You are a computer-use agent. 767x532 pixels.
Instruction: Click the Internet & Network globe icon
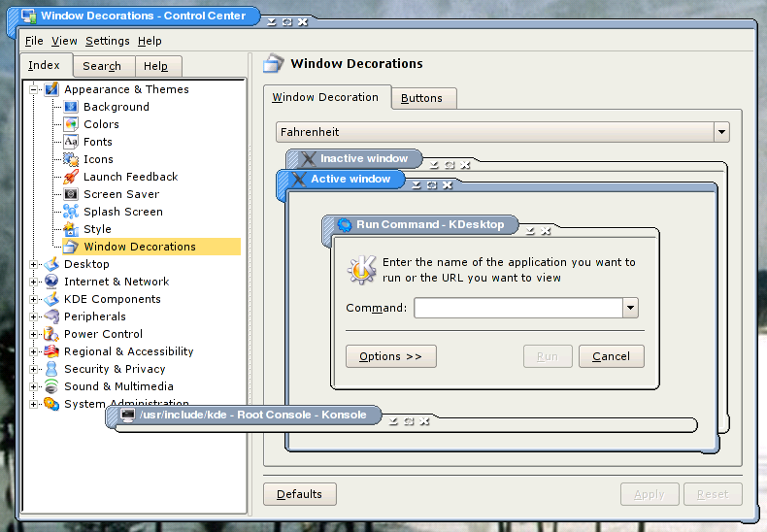coord(51,282)
